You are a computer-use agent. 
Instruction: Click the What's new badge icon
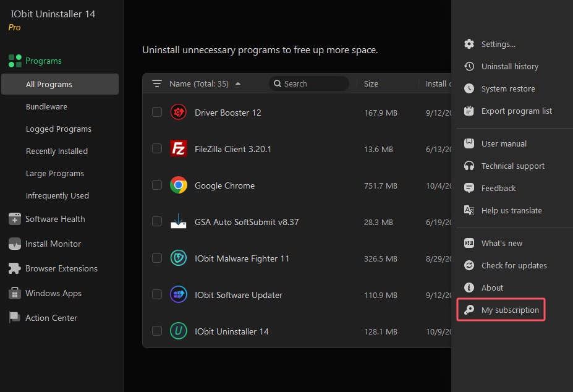coord(469,243)
